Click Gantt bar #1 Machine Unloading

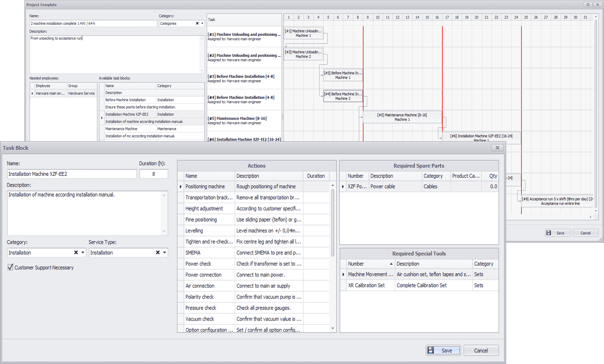pyautogui.click(x=303, y=33)
